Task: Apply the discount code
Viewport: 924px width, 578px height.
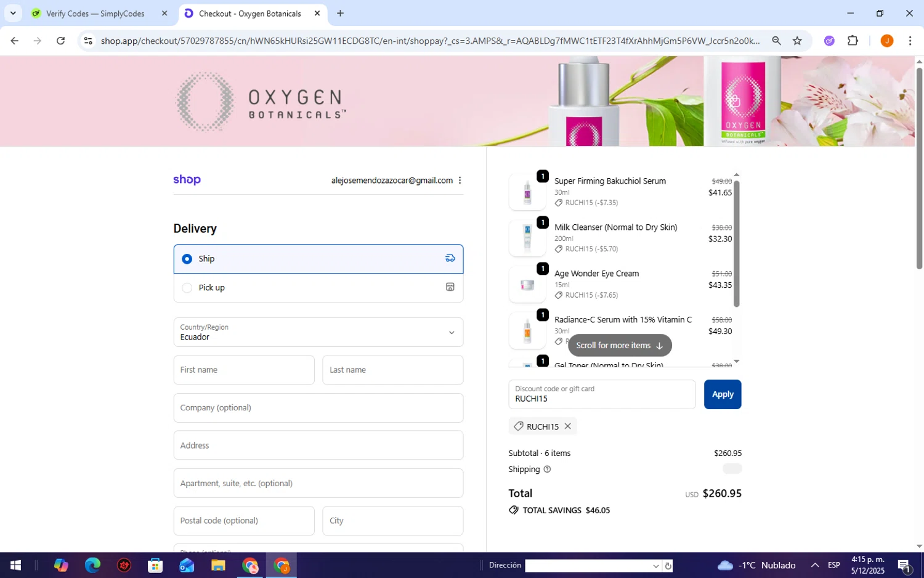Action: (x=723, y=394)
